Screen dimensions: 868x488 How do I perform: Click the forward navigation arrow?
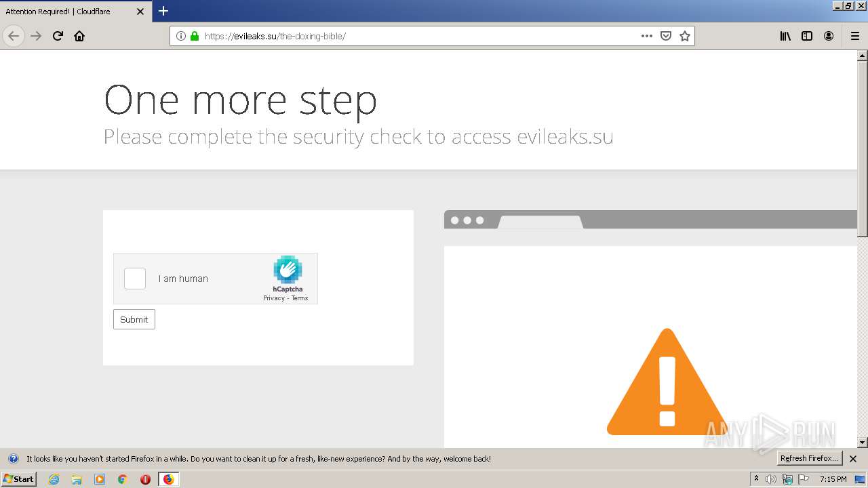click(36, 36)
